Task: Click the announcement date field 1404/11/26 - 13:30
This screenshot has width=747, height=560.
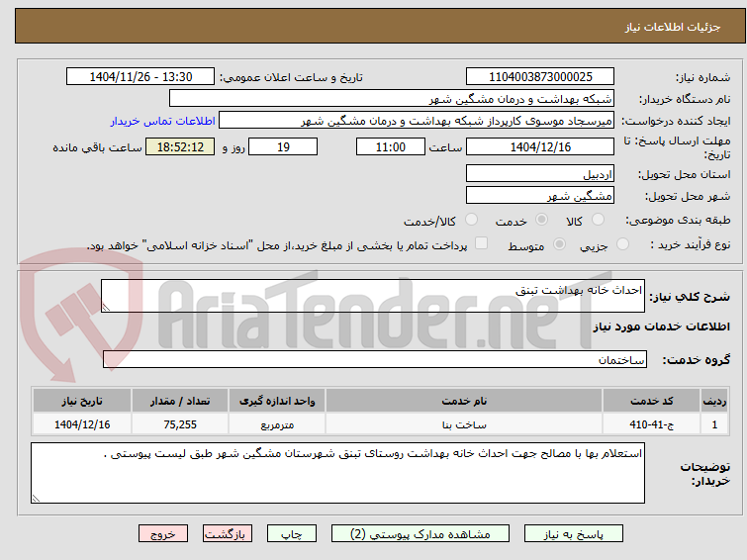Action: 140,77
